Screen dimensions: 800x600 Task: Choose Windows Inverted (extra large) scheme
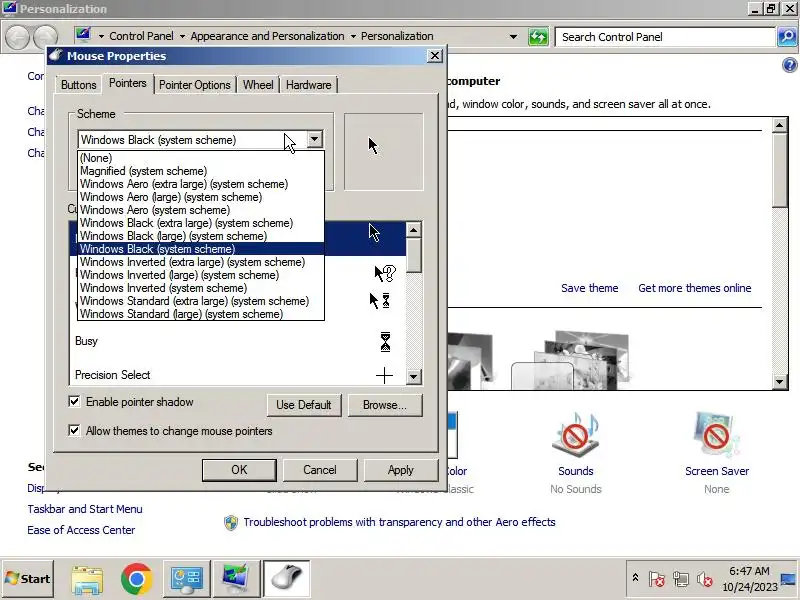coord(201,262)
